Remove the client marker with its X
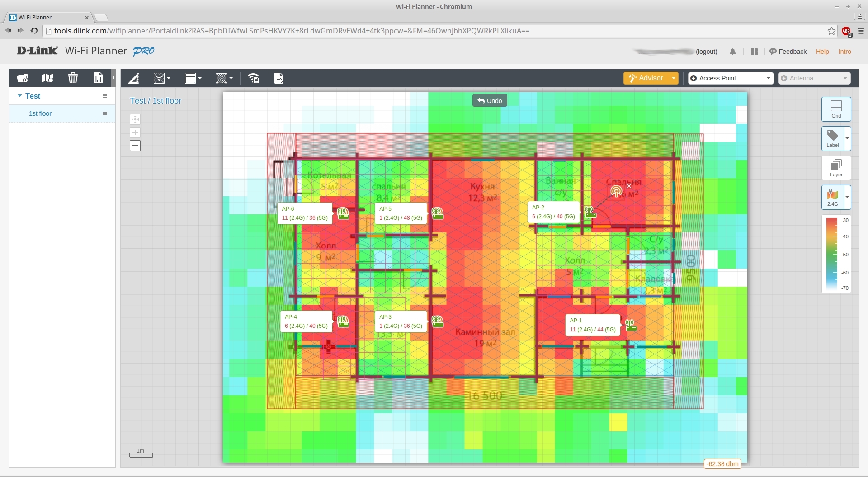Image resolution: width=868 pixels, height=477 pixels. (x=629, y=186)
